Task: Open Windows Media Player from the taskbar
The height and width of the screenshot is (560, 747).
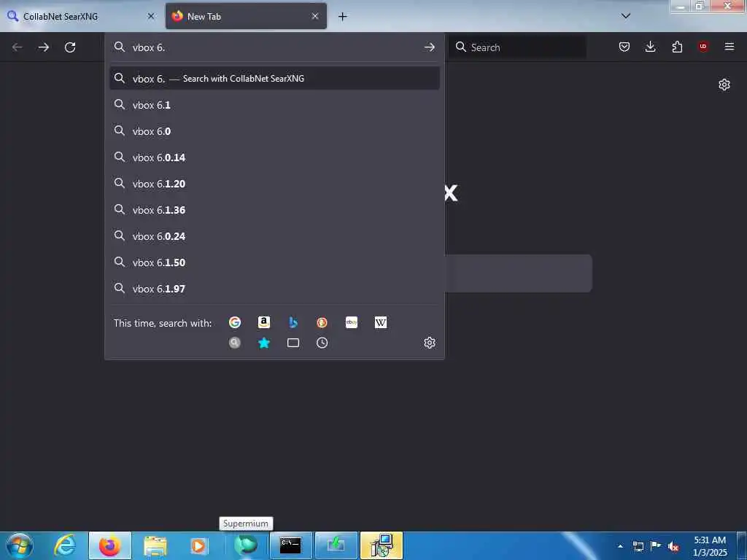Action: 200,545
